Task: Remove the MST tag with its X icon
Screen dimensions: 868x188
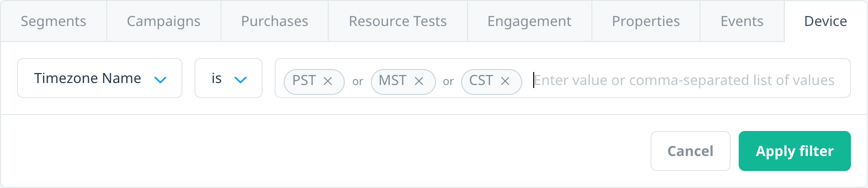Action: coord(419,81)
